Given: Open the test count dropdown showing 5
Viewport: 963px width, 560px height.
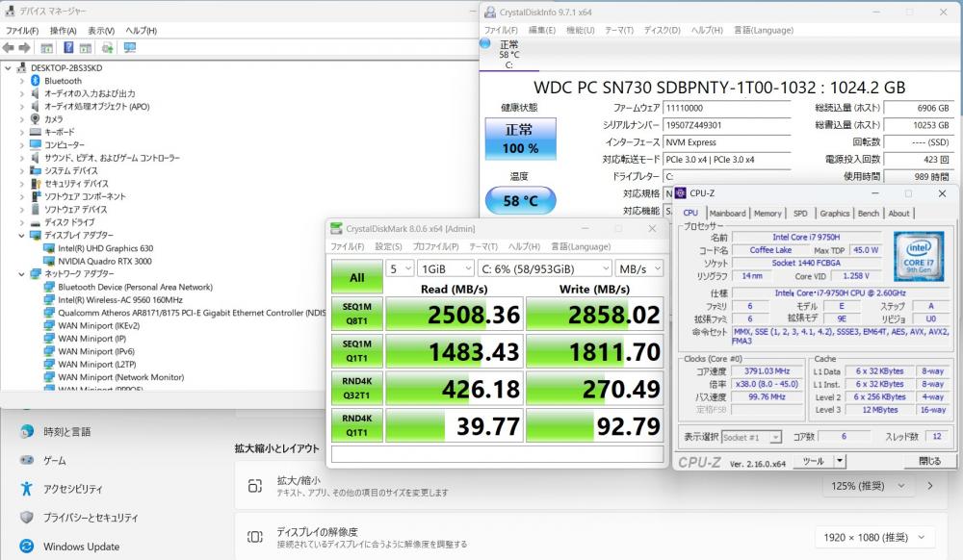Looking at the screenshot, I should coord(400,268).
